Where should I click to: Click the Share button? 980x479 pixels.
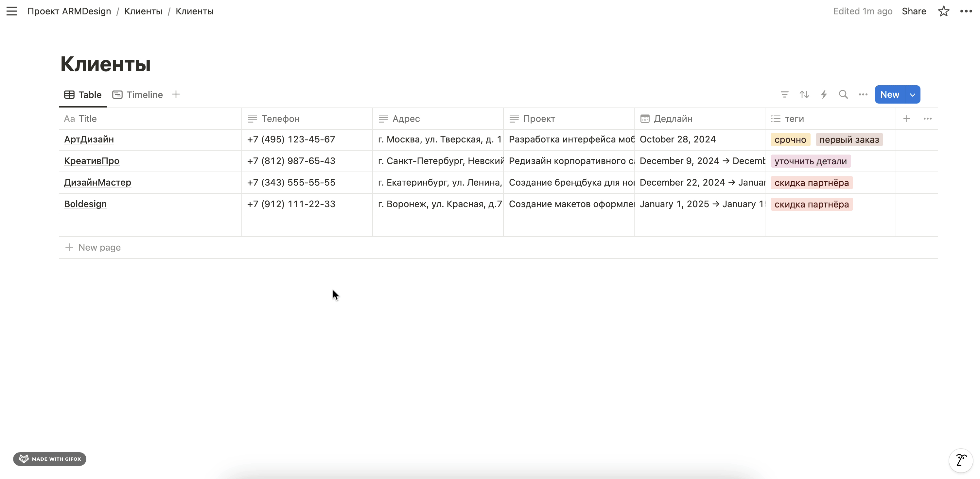[x=914, y=11]
